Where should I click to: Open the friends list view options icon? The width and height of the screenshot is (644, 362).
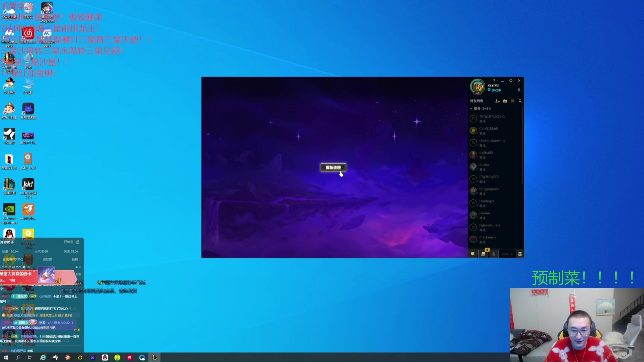click(x=513, y=101)
